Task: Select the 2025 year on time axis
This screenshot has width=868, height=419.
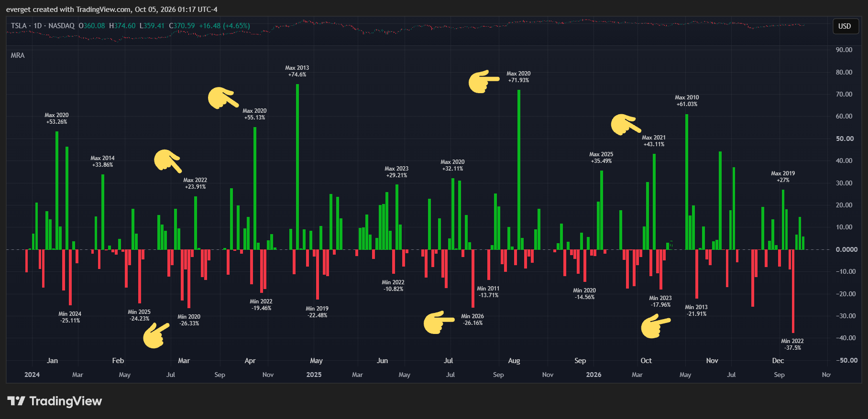Action: coord(314,375)
